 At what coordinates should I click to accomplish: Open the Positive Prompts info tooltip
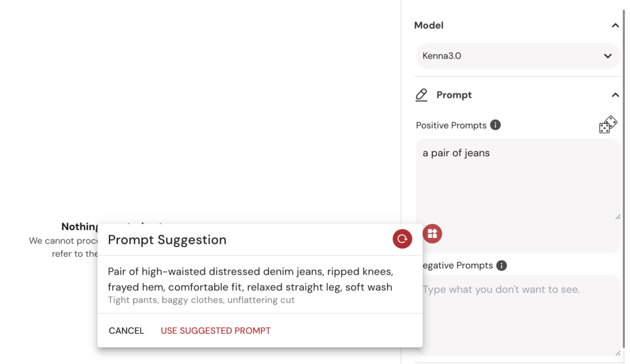tap(495, 125)
